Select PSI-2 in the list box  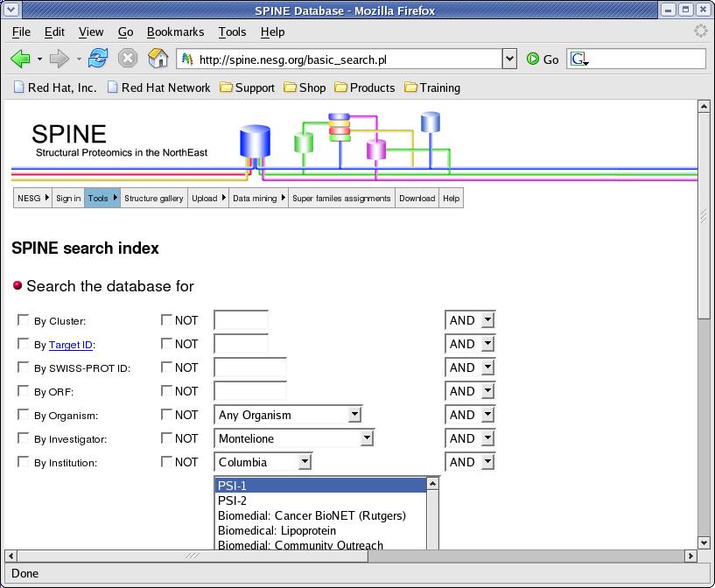(233, 500)
